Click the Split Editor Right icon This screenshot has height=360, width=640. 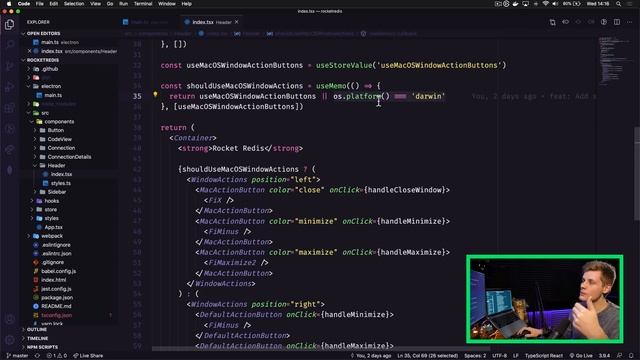pyautogui.click(x=617, y=22)
